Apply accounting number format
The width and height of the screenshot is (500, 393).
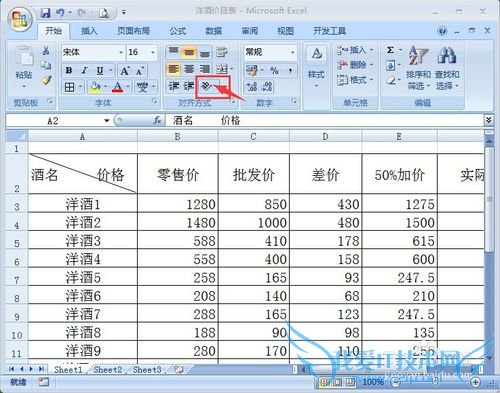[x=252, y=70]
